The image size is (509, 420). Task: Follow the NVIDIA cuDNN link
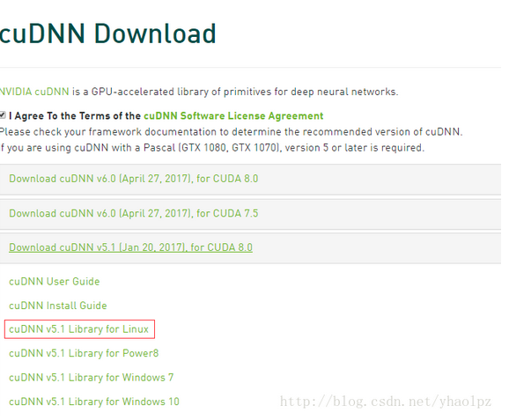[x=34, y=92]
